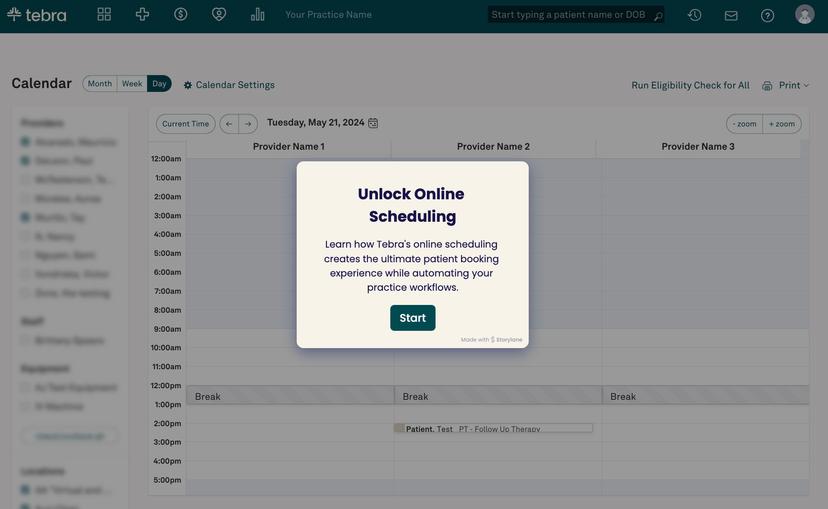This screenshot has height=509, width=828.
Task: Switch to the Week calendar view
Action: coord(132,84)
